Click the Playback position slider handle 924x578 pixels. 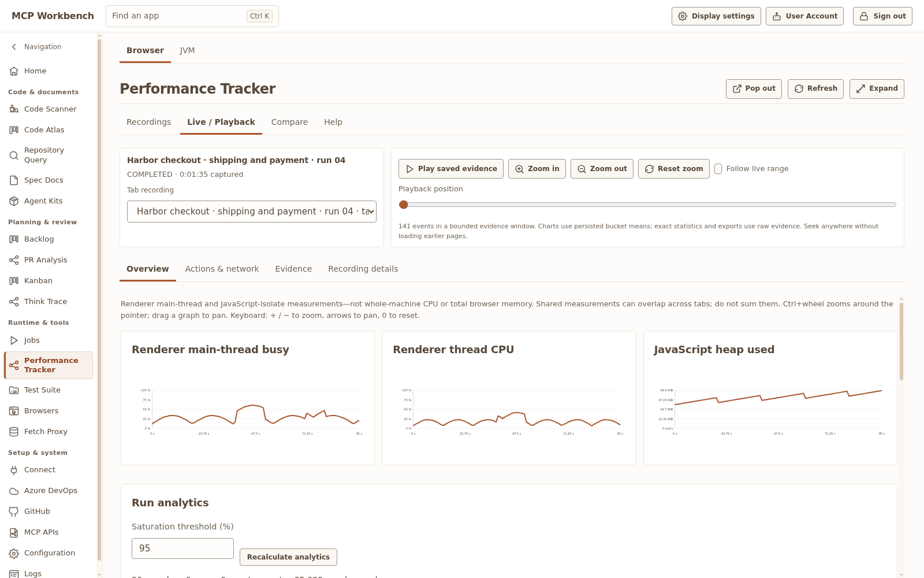[404, 205]
